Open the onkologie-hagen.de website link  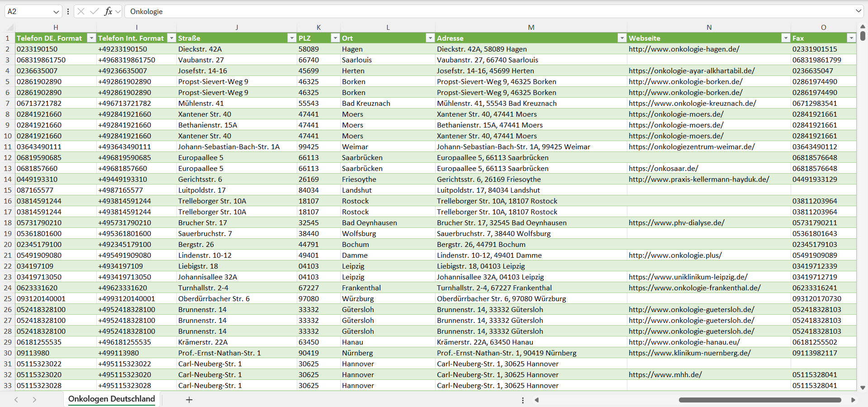click(684, 49)
